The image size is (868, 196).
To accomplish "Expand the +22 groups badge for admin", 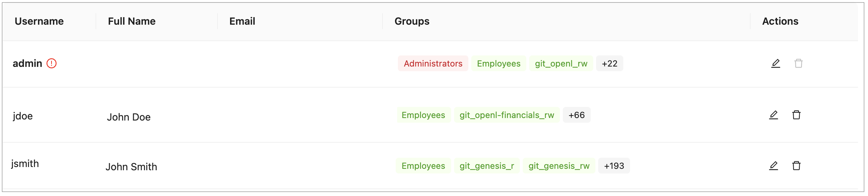I will [x=609, y=63].
